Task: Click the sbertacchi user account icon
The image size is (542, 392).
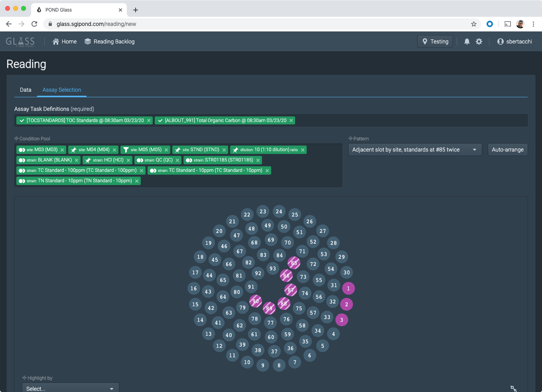Action: point(500,41)
